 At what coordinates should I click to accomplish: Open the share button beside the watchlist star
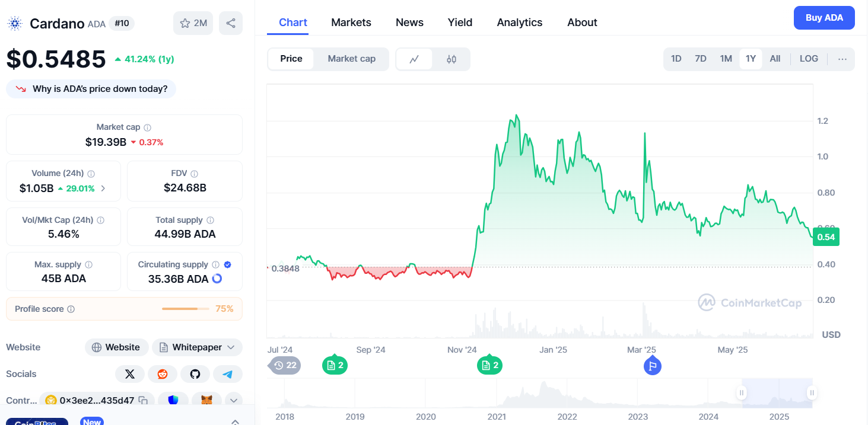click(x=231, y=23)
